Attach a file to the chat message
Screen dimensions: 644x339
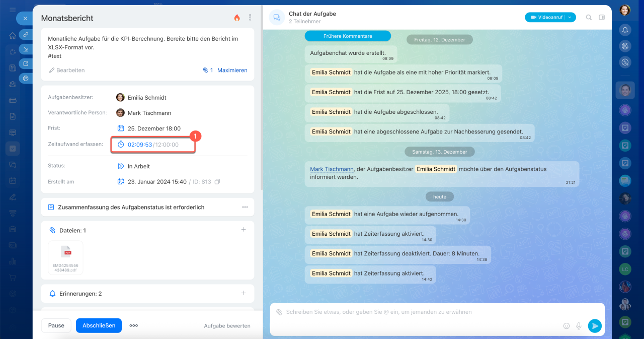[x=279, y=312]
